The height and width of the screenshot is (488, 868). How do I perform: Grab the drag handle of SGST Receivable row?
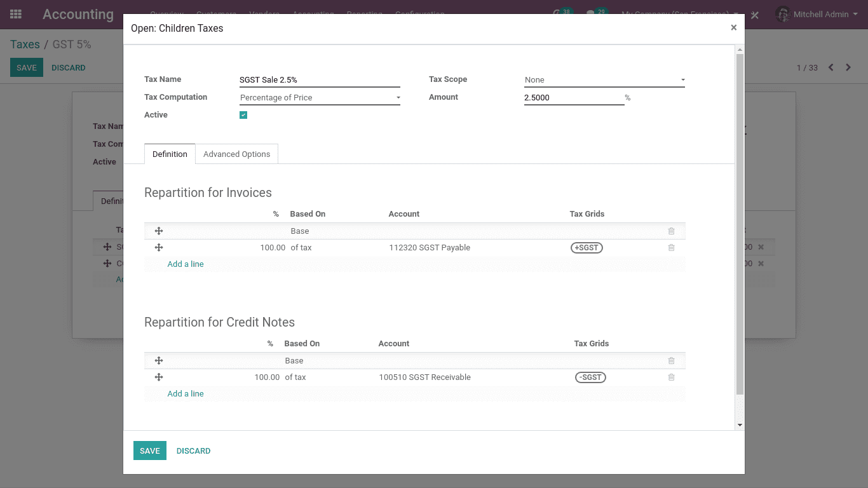159,377
